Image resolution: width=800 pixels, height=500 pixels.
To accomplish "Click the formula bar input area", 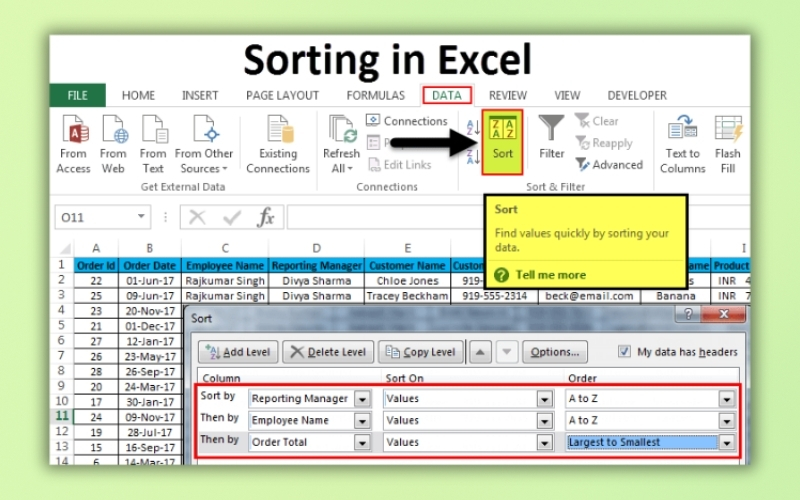I will (386, 217).
